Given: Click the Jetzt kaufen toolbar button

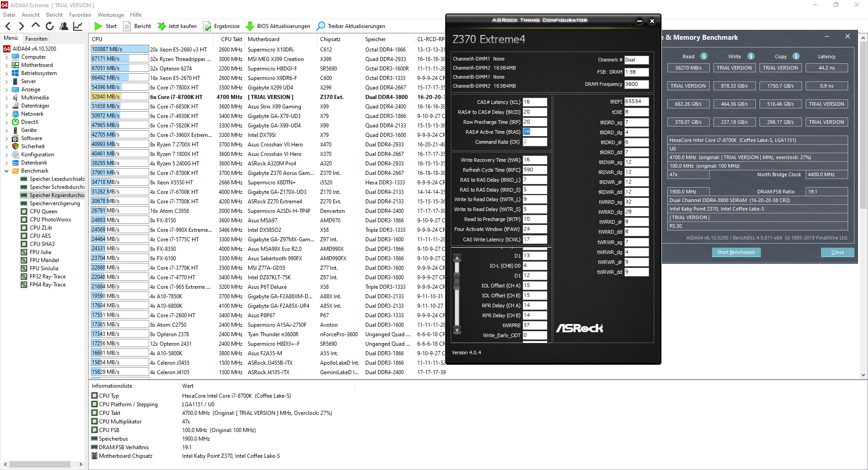Looking at the screenshot, I should point(177,26).
